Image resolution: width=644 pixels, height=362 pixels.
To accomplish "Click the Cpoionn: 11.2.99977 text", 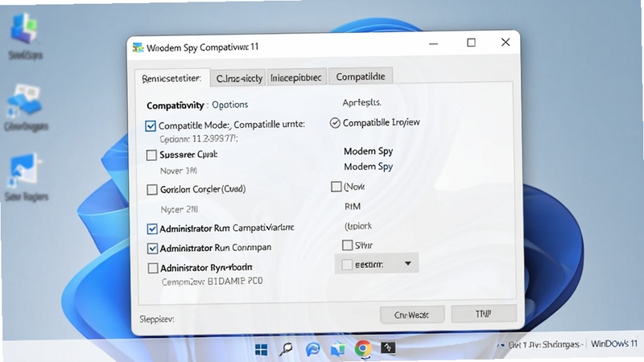I will tap(199, 139).
